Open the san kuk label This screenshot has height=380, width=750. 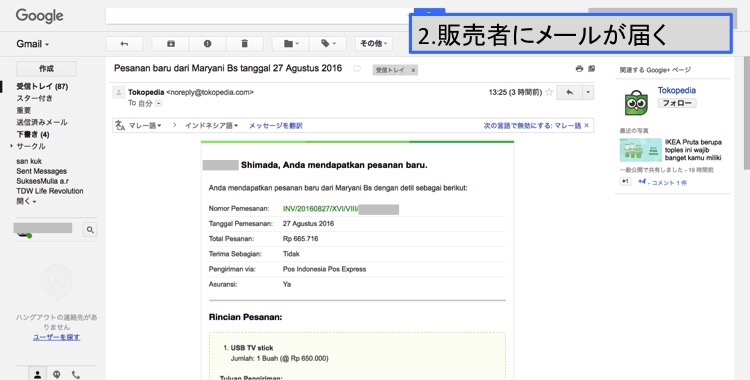pos(29,161)
